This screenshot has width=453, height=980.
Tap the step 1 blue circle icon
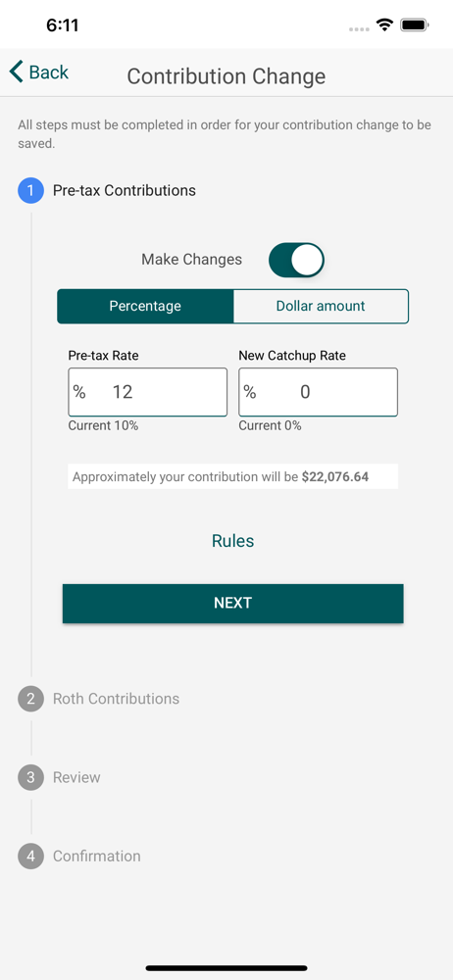click(x=30, y=191)
